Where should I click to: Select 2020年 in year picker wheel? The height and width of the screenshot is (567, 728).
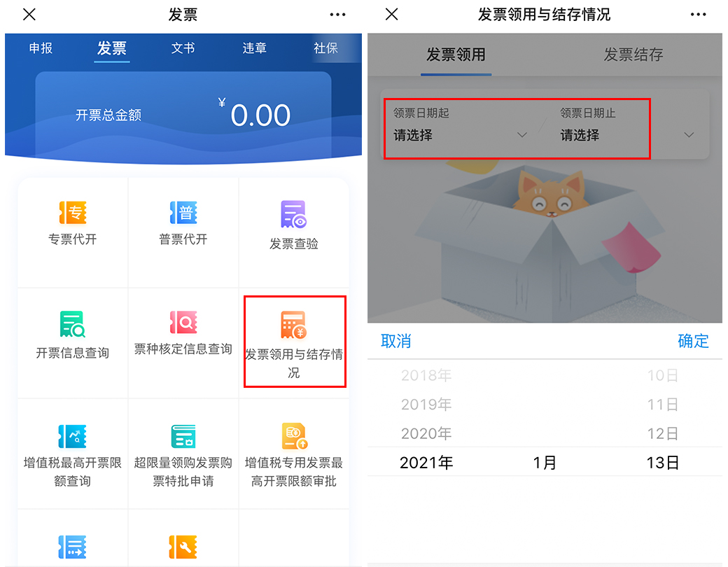[x=426, y=434]
